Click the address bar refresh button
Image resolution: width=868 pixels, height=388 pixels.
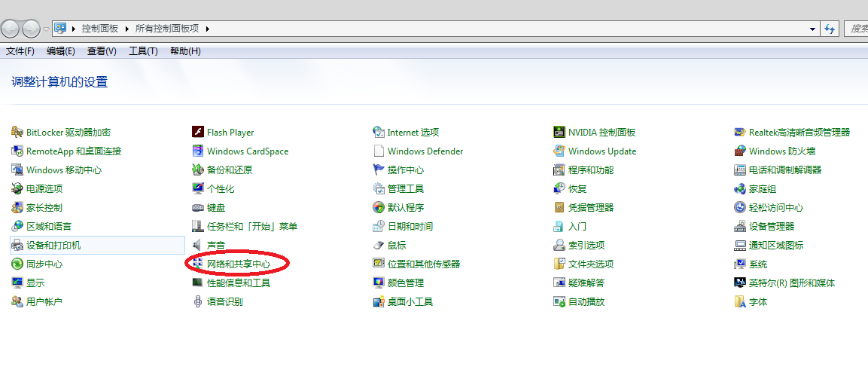pyautogui.click(x=830, y=29)
